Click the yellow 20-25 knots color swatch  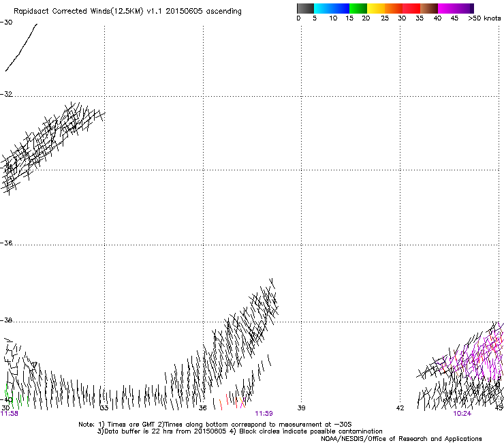[x=376, y=8]
